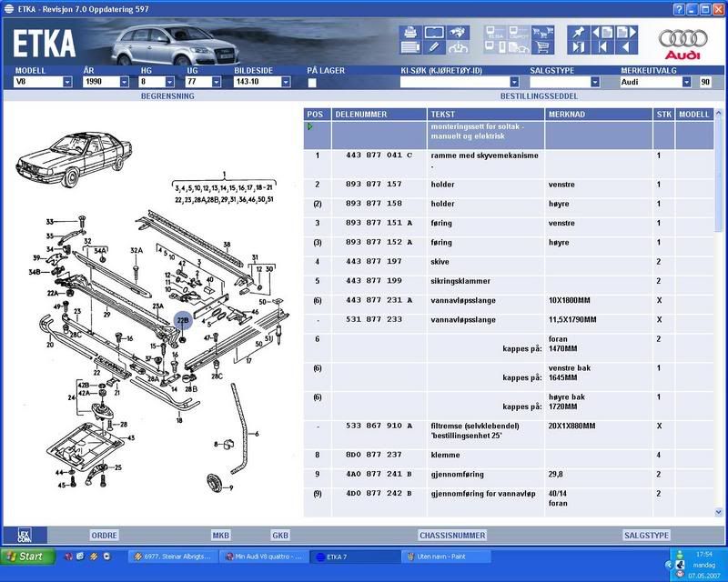The width and height of the screenshot is (728, 582).
Task: Open the BILDESIDE dropdown
Action: click(286, 82)
